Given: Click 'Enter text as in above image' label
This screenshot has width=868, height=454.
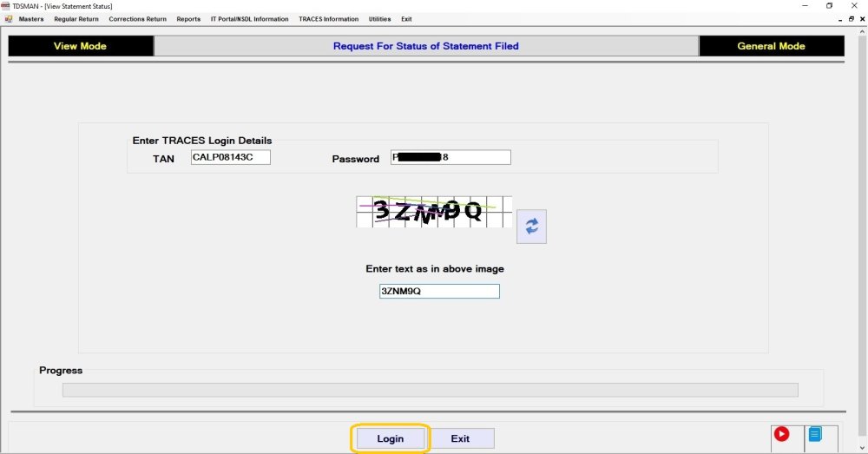Looking at the screenshot, I should pos(435,268).
